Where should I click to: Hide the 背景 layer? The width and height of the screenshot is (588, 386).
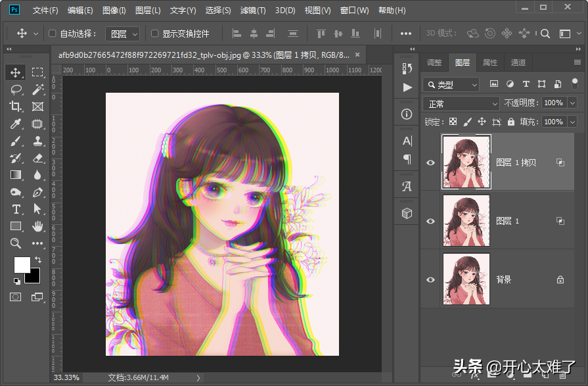[430, 279]
